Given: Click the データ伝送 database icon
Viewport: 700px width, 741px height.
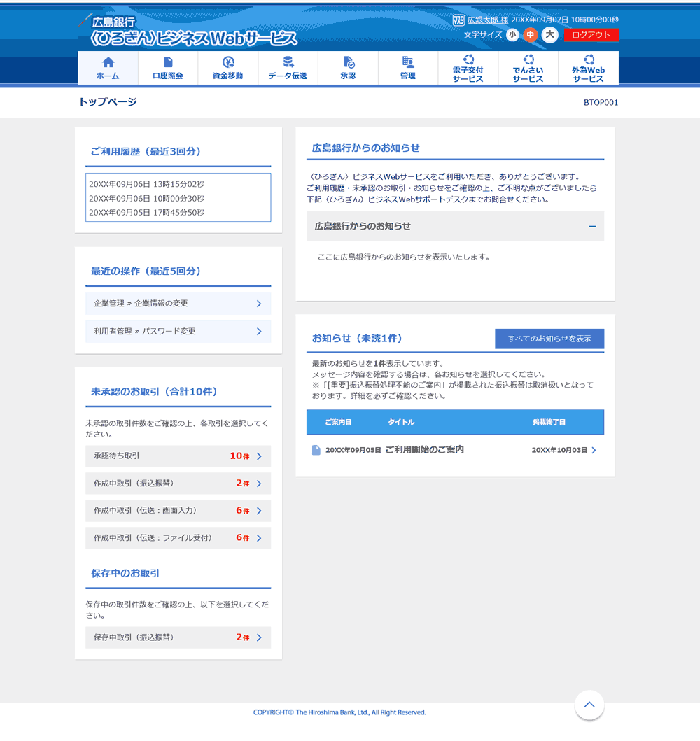Looking at the screenshot, I should (x=288, y=62).
